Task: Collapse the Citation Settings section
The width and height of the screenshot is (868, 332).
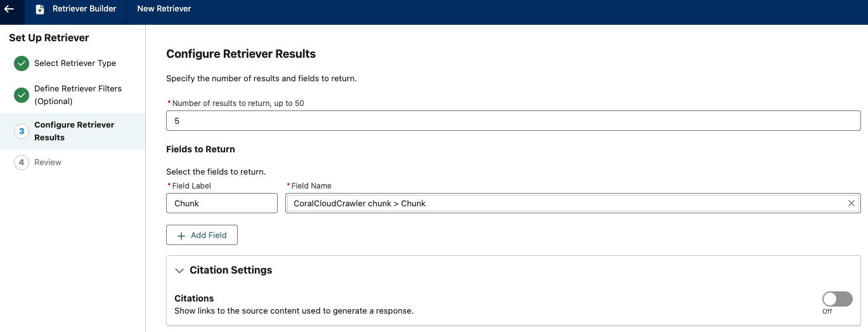Action: click(179, 270)
